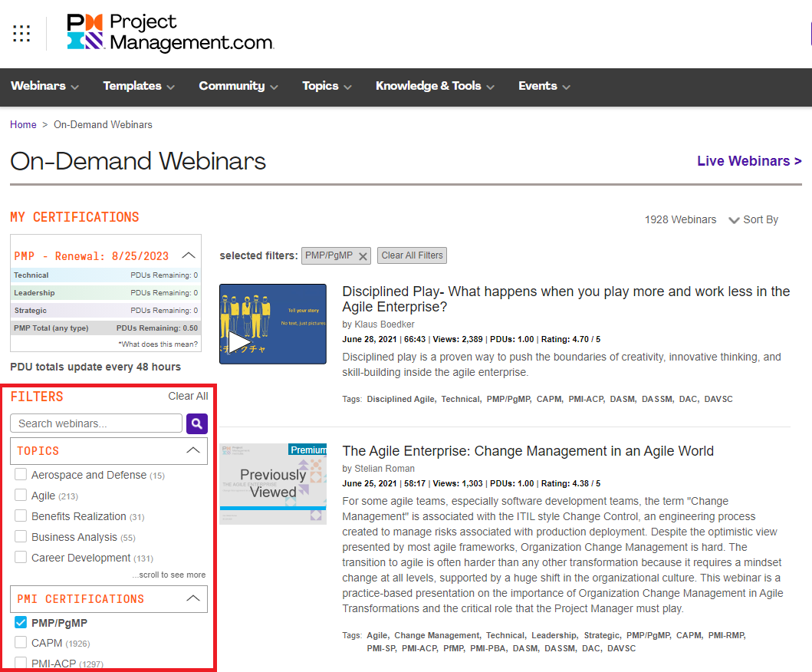
Task: Expand the Knowledge & Tools menu
Action: [435, 86]
